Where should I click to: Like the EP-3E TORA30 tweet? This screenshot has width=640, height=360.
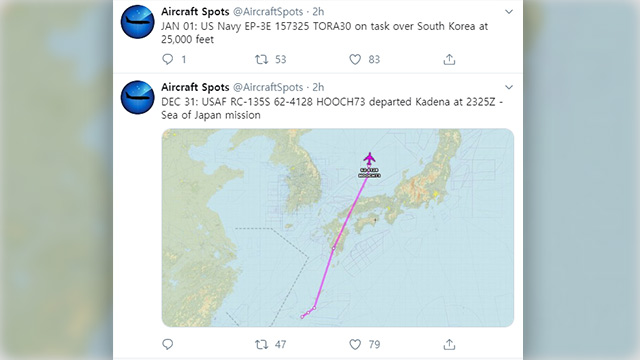click(355, 60)
